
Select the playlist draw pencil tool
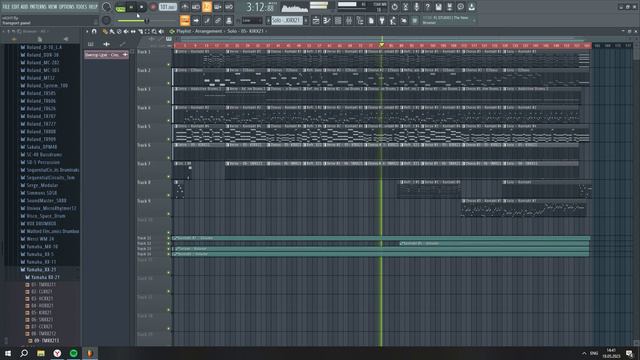(x=105, y=31)
